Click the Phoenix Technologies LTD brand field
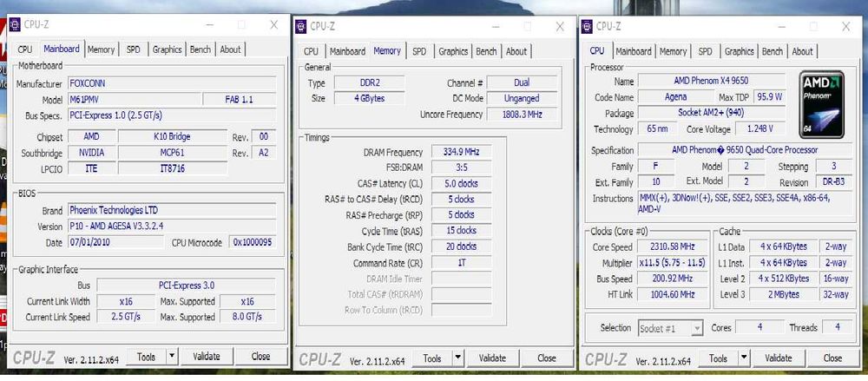 (x=172, y=210)
